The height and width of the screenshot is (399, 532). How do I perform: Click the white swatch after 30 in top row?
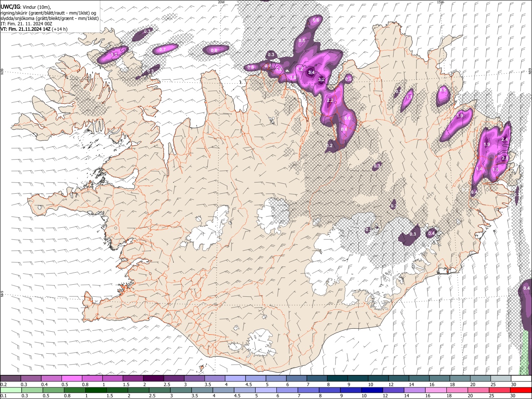click(x=521, y=379)
